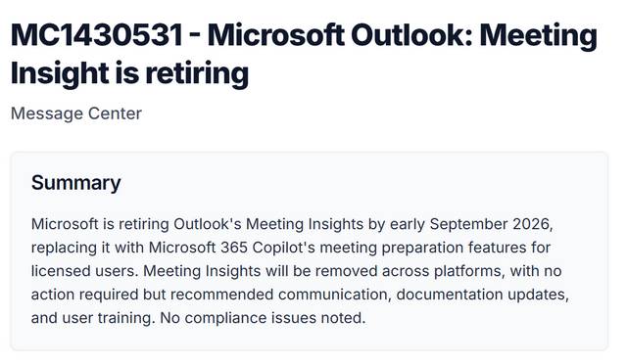This screenshot has height=364, width=627.
Task: Click the "documentation updates," phrase
Action: tap(482, 295)
